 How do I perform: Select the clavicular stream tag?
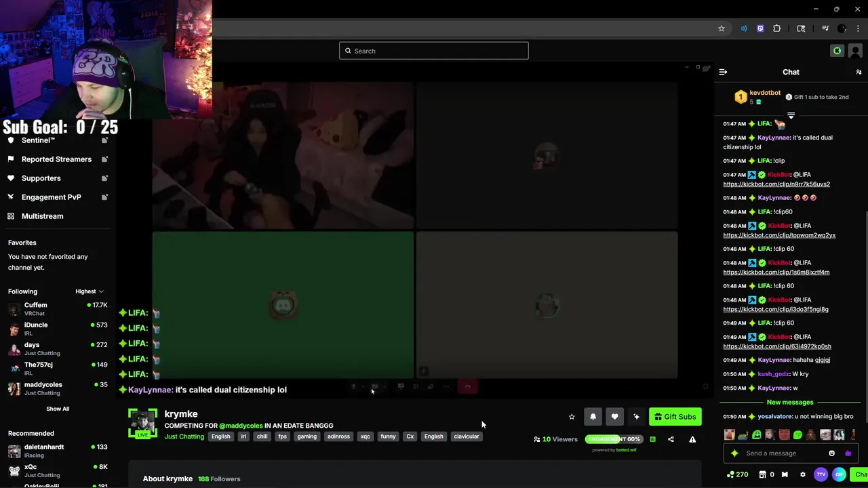coord(466,436)
